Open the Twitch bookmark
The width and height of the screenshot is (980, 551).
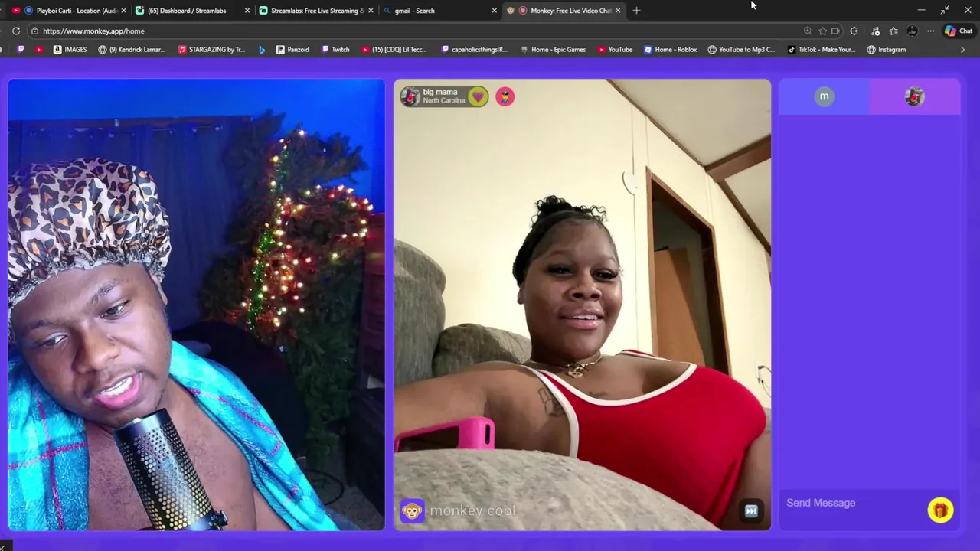(x=335, y=50)
